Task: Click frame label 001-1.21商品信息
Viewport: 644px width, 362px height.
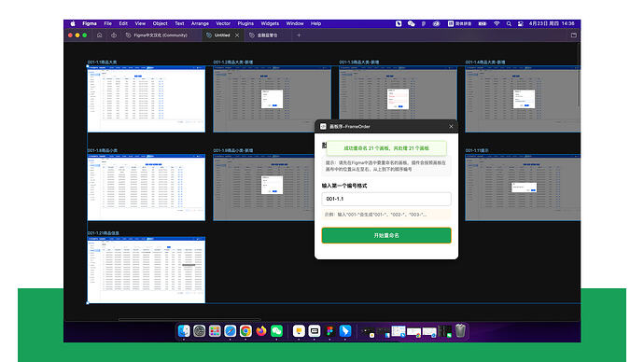Action: pos(104,233)
